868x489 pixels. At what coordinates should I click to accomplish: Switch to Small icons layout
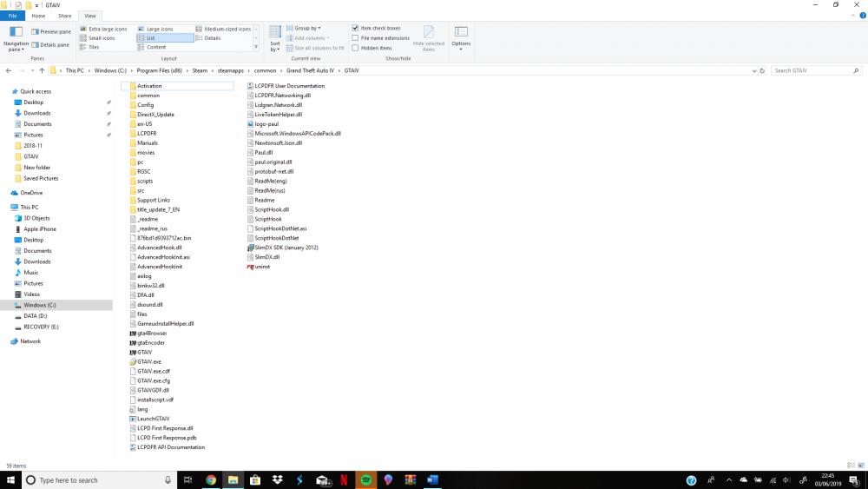click(x=97, y=38)
